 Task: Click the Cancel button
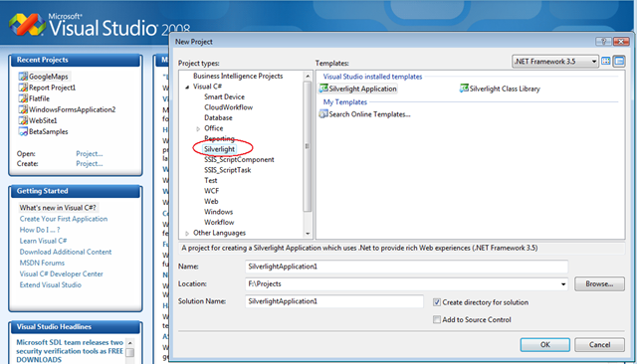click(599, 344)
